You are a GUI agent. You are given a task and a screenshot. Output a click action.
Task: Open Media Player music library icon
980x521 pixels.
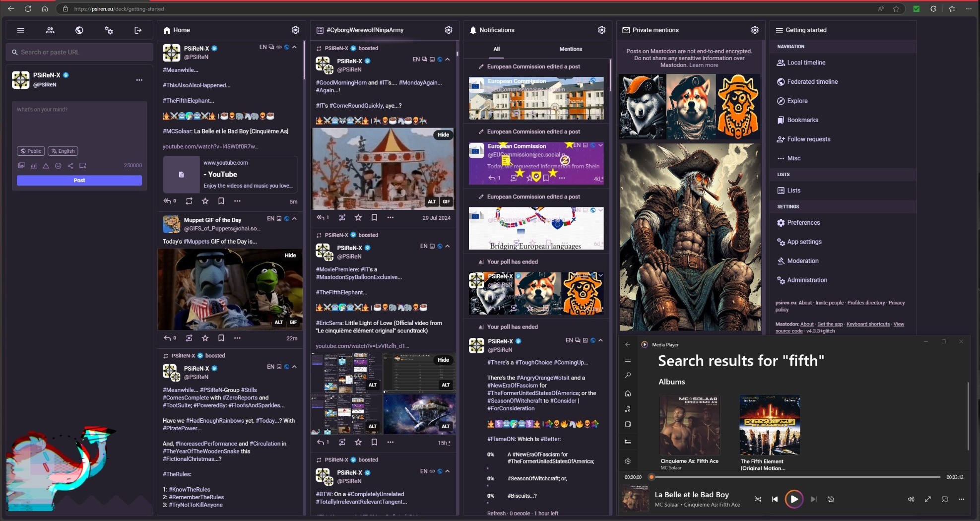628,409
